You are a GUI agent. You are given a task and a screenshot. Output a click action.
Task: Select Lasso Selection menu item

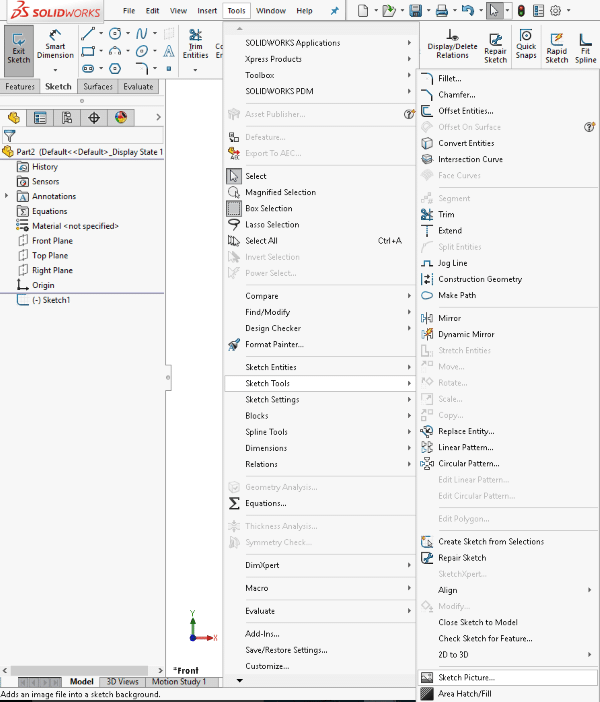coord(271,225)
